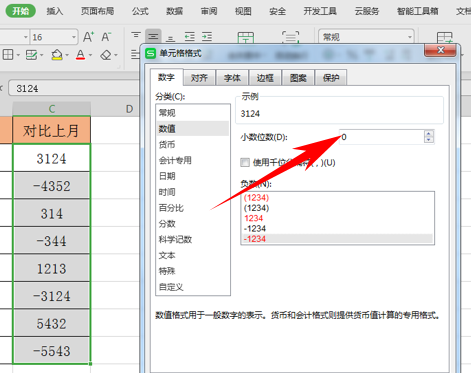Open the font name dropdown arrow

tap(25, 37)
